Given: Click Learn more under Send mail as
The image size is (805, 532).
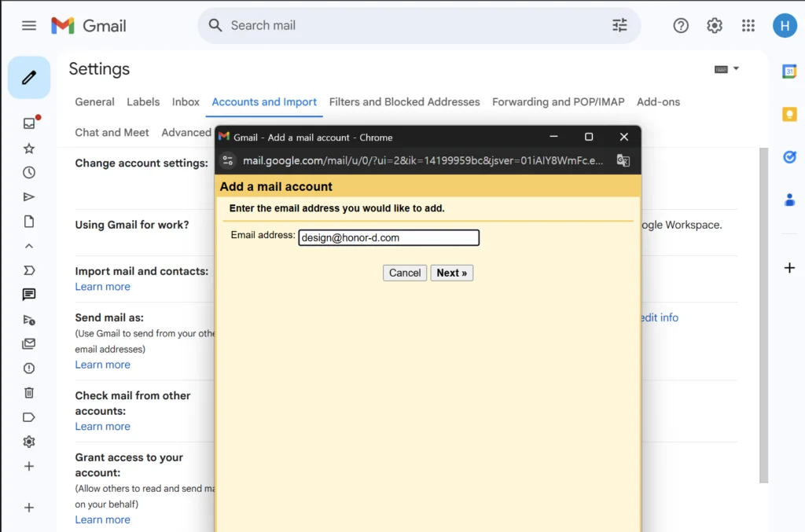Looking at the screenshot, I should point(103,365).
